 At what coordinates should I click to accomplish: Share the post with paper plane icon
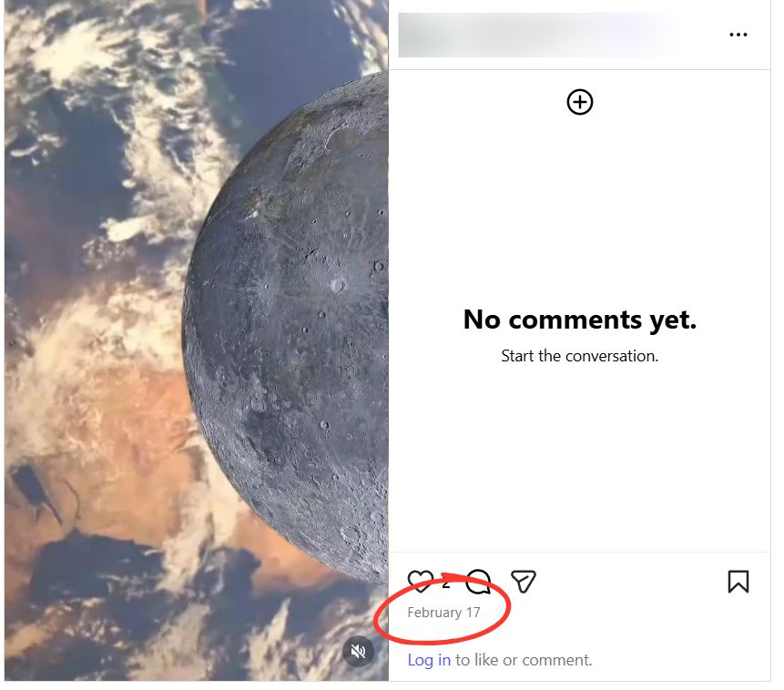[523, 582]
